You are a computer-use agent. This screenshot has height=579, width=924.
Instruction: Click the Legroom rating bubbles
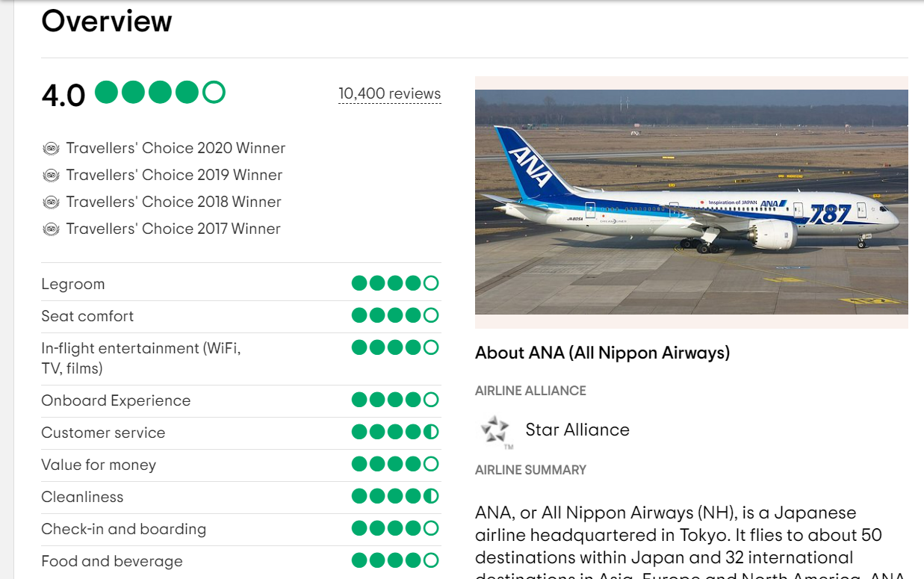tap(395, 283)
